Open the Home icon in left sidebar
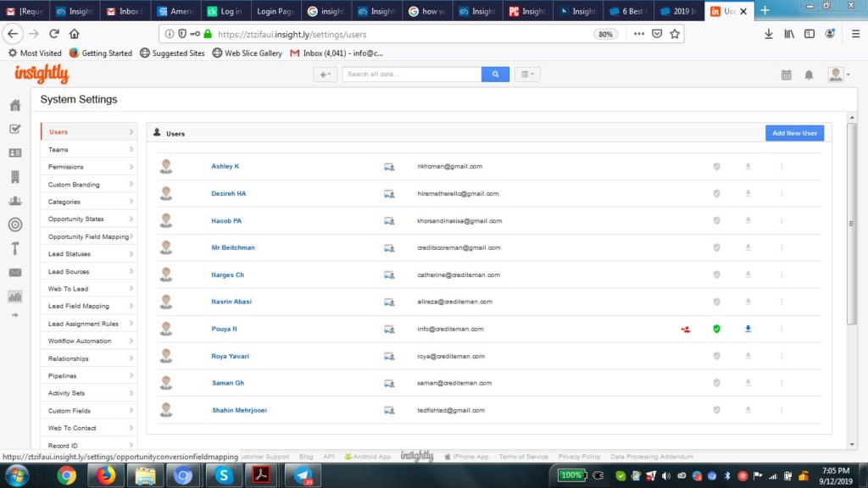The width and height of the screenshot is (868, 488). (14, 106)
